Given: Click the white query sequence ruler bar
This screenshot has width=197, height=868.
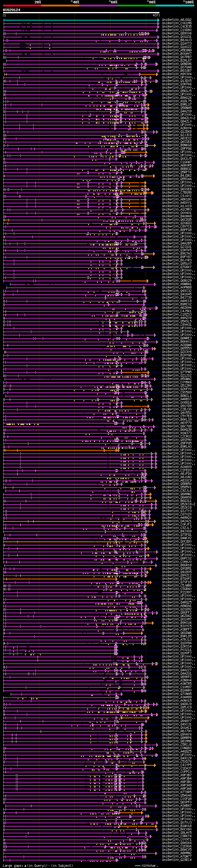Looking at the screenshot, I should 81,12.
